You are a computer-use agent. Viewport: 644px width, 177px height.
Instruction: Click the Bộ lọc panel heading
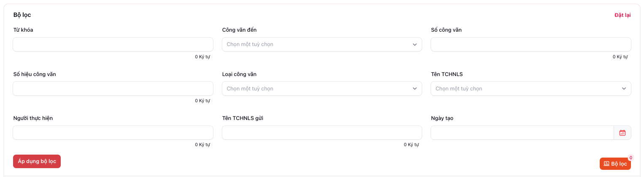tap(22, 15)
